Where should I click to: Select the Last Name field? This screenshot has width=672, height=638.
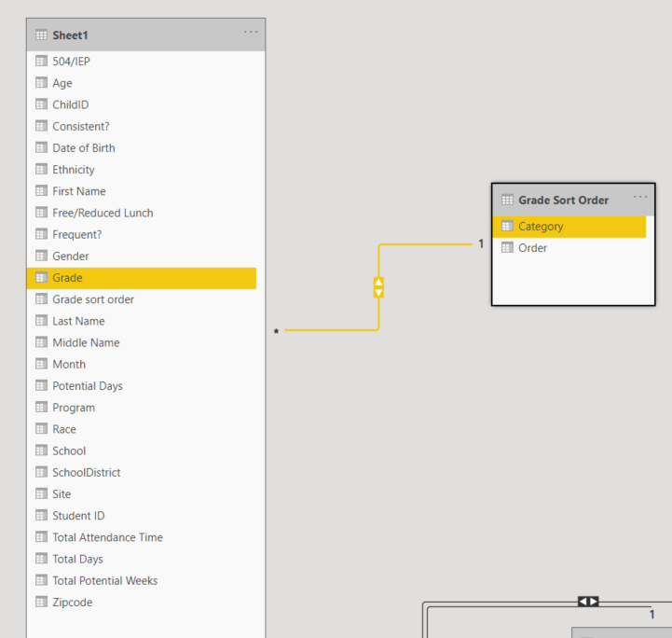point(142,321)
